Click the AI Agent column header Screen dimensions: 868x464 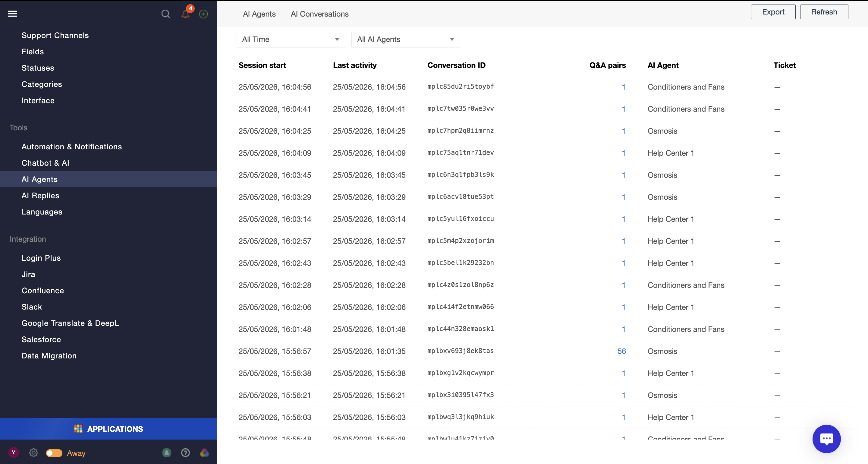click(x=663, y=65)
